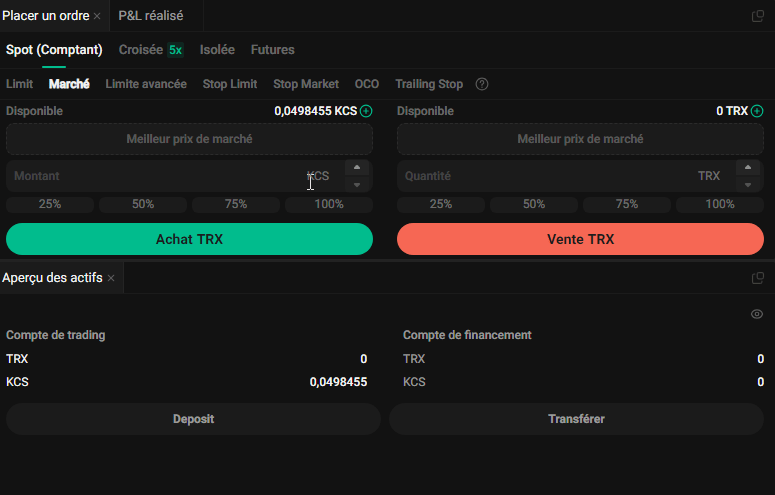Click the Compte de trading heading
Screen dimensions: 775x495
55,335
